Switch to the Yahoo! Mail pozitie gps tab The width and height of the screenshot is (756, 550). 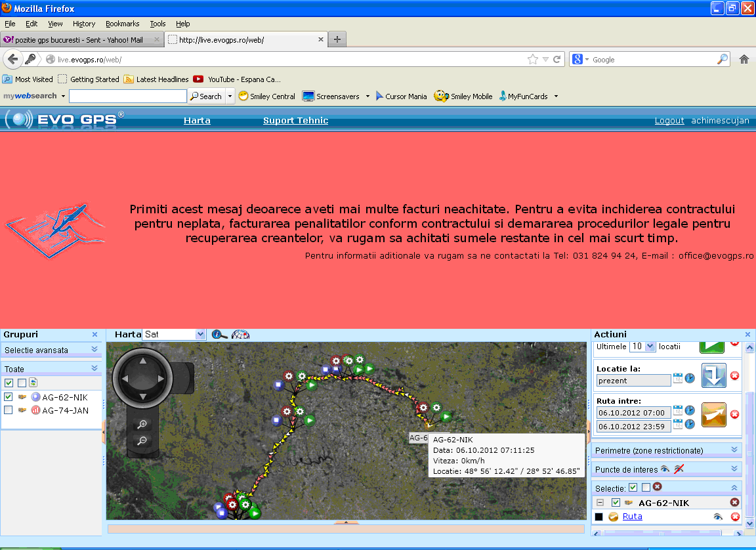81,39
